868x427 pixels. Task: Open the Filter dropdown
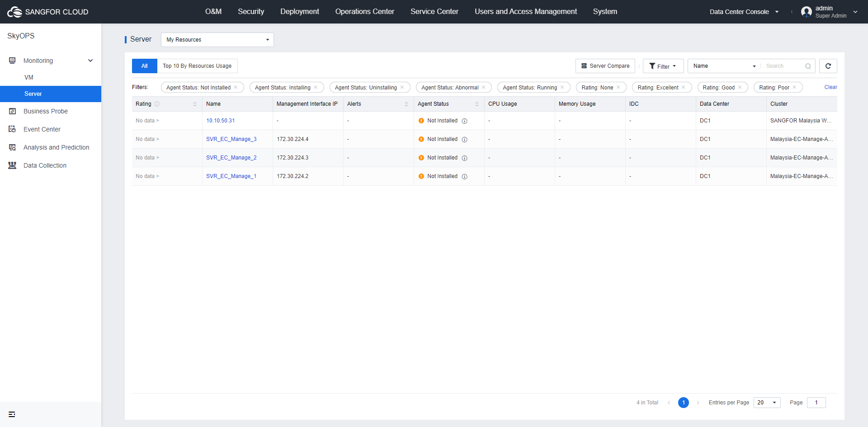point(663,66)
